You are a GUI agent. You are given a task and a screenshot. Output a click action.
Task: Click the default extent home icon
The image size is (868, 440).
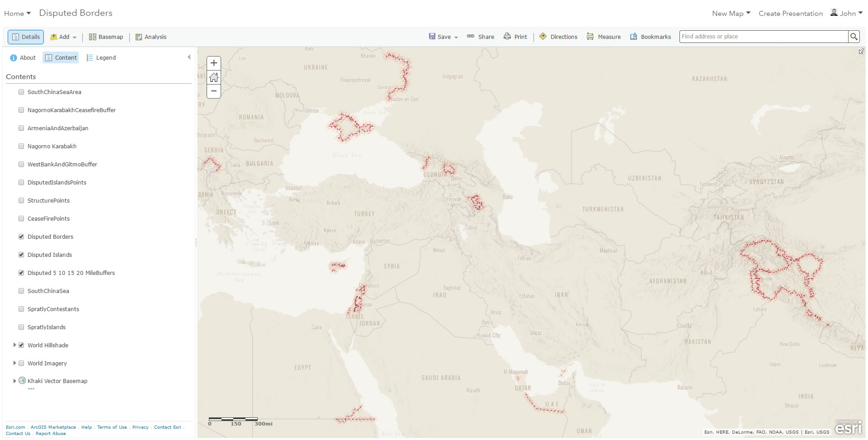[x=213, y=77]
